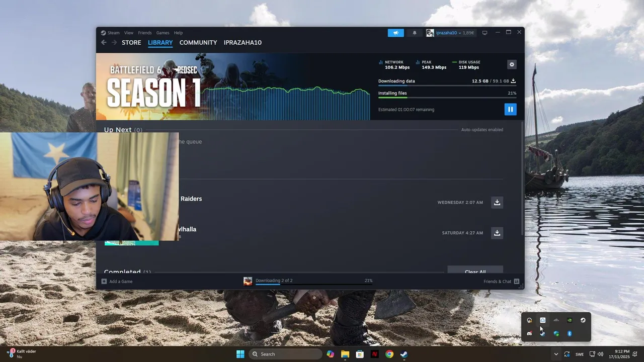Image resolution: width=644 pixels, height=362 pixels.
Task: Open the Friends & Chat icon
Action: click(x=516, y=282)
